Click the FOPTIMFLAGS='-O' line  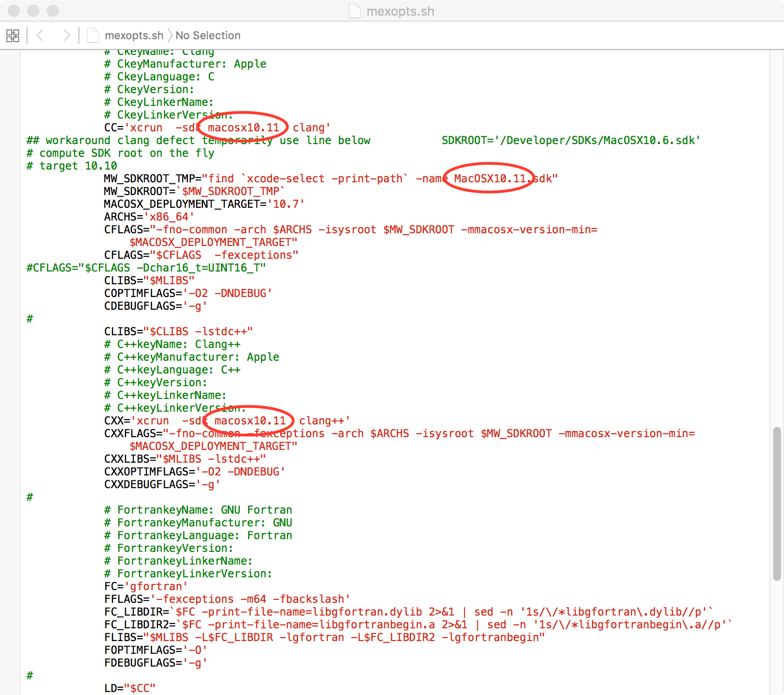(155, 650)
